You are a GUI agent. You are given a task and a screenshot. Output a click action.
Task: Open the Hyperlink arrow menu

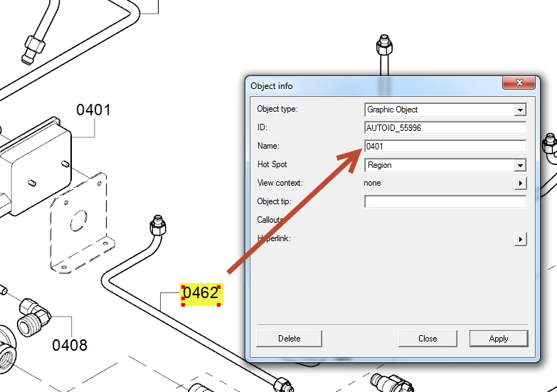(520, 239)
